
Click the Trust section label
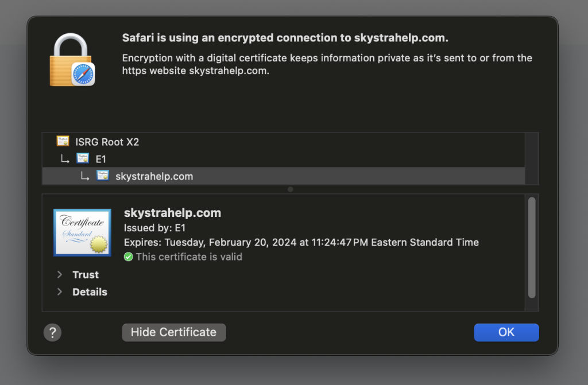click(x=86, y=275)
